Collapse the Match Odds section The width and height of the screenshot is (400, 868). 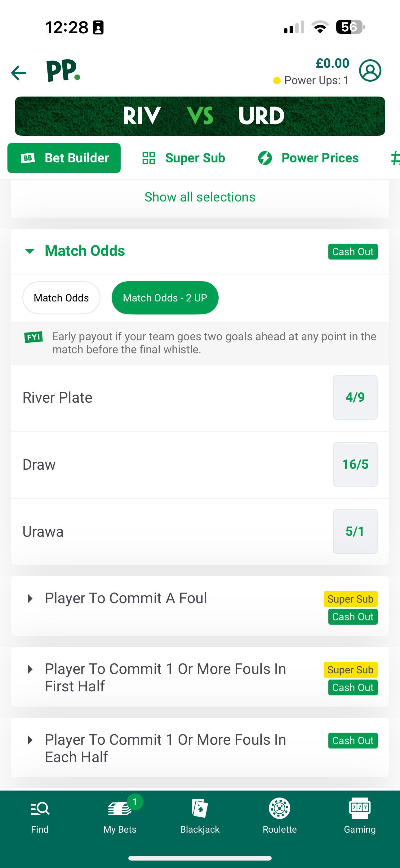point(30,251)
